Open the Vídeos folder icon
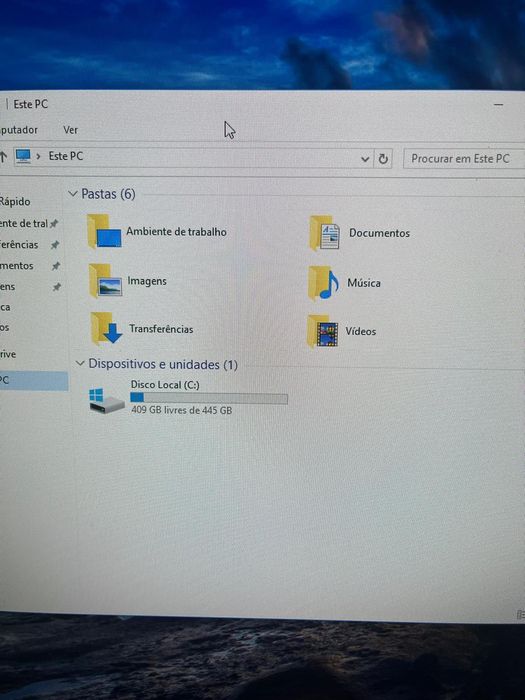This screenshot has height=700, width=525. [x=323, y=331]
